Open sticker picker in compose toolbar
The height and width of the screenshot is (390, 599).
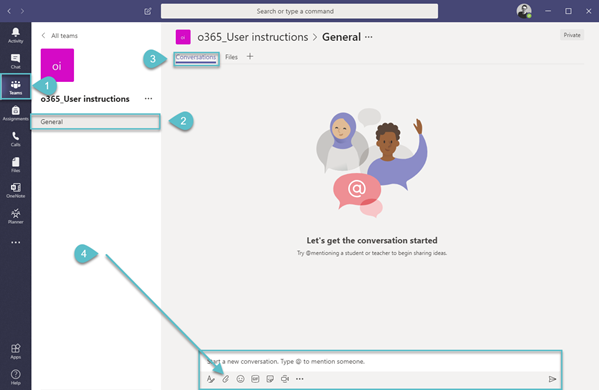(270, 379)
